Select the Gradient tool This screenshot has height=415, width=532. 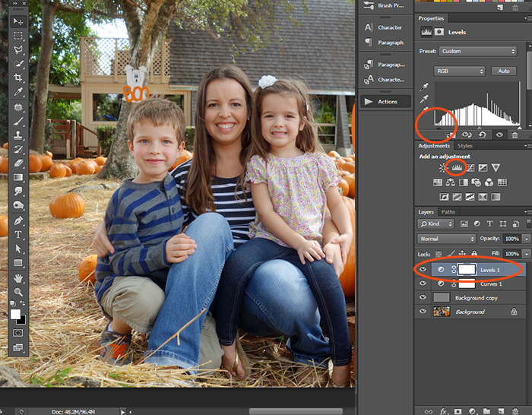pyautogui.click(x=18, y=177)
